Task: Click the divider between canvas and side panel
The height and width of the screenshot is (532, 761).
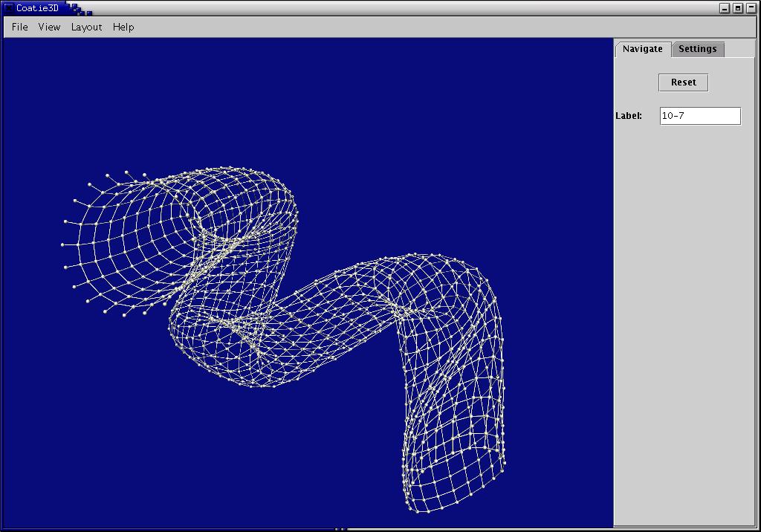Action: (x=613, y=282)
